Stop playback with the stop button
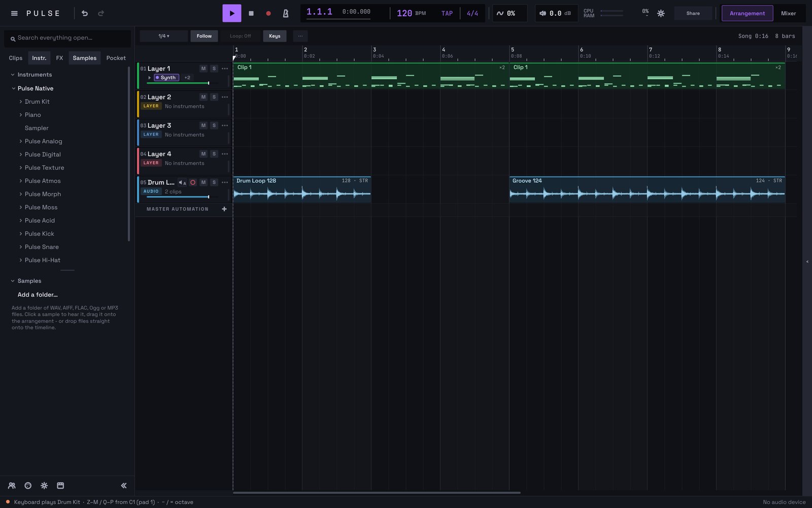Viewport: 812px width, 508px height. coord(251,13)
